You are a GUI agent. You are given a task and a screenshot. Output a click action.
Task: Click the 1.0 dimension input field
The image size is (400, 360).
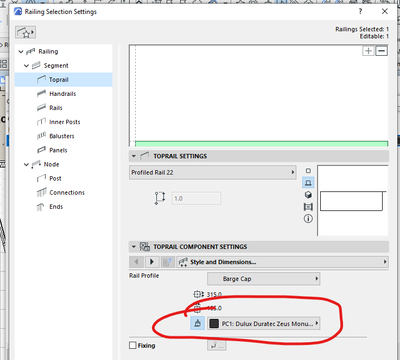pos(196,198)
